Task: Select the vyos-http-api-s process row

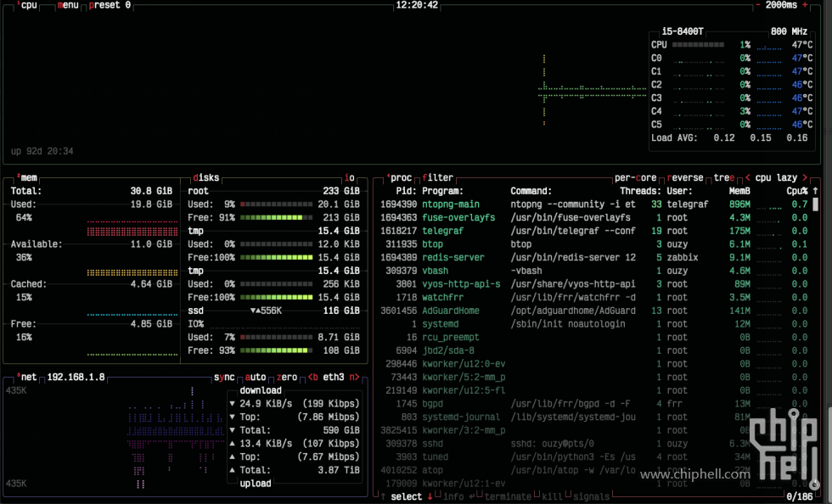Action: click(593, 284)
